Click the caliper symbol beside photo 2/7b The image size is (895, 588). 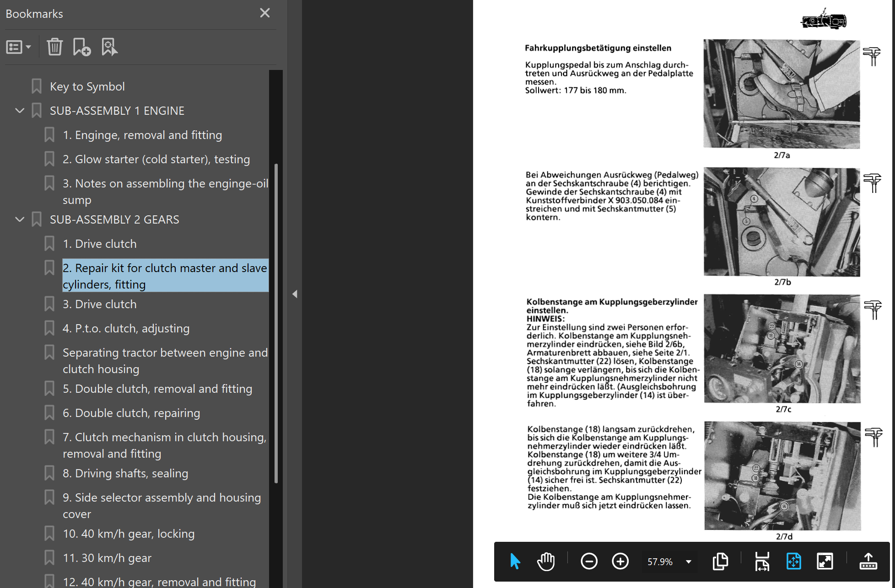(x=872, y=183)
